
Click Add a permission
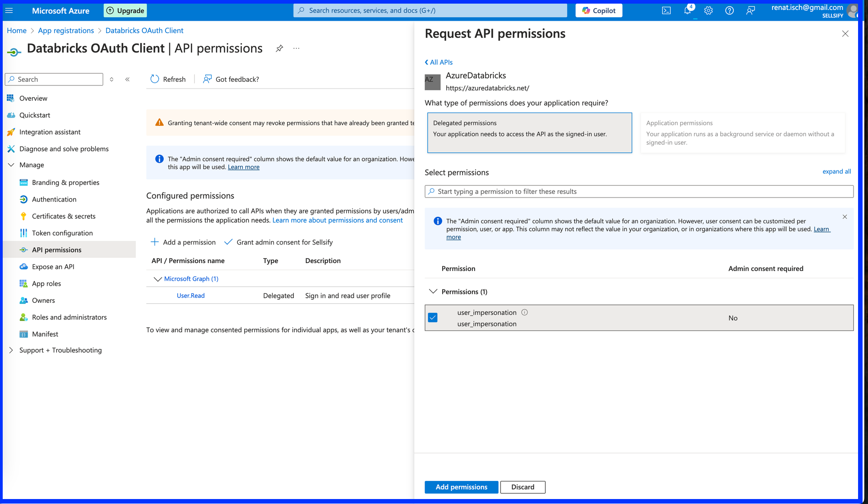(183, 242)
